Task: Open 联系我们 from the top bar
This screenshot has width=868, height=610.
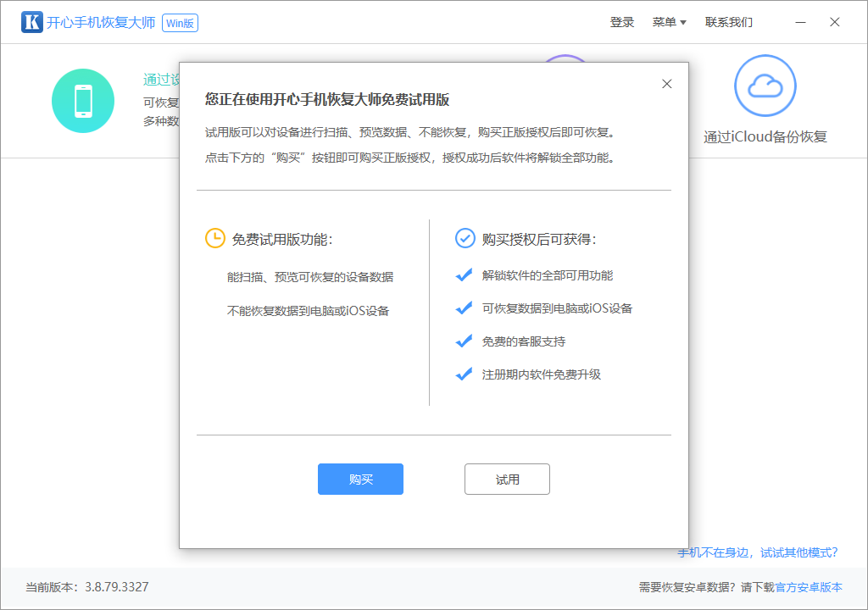Action: [x=729, y=21]
